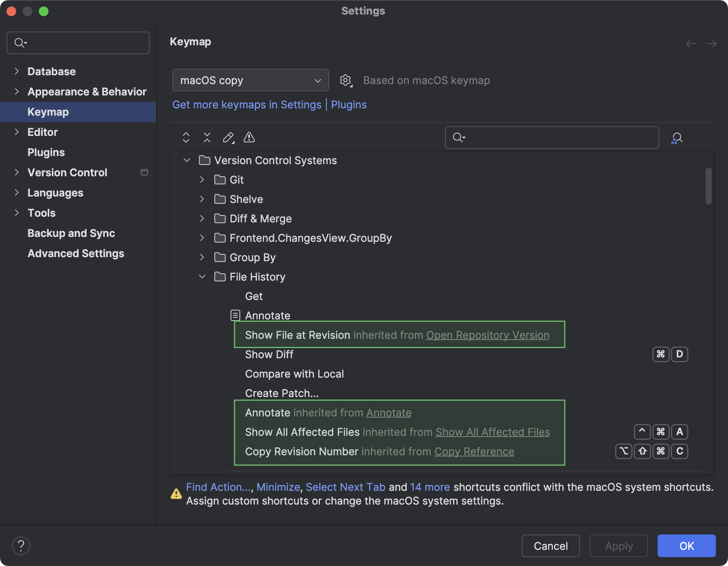The height and width of the screenshot is (566, 728).
Task: Select Plugins in the settings sidebar
Action: [46, 152]
